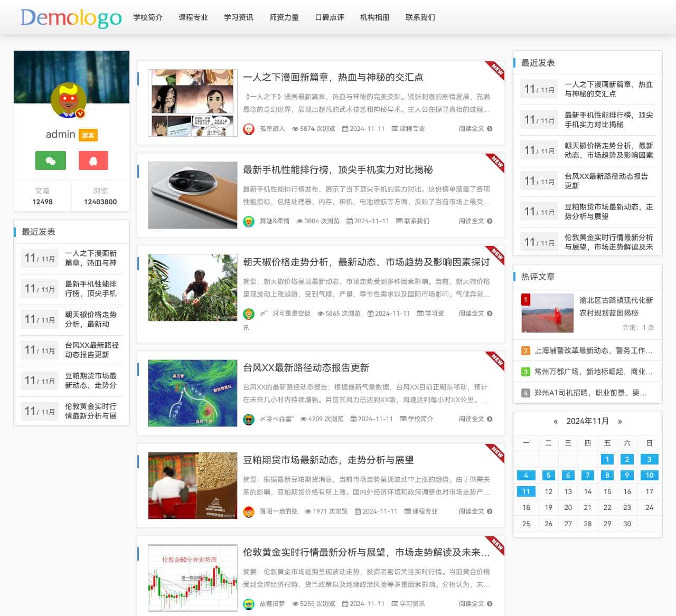Click 阅读全文 link for 豆粕期货 article
Image resolution: width=676 pixels, height=616 pixels.
(x=471, y=511)
